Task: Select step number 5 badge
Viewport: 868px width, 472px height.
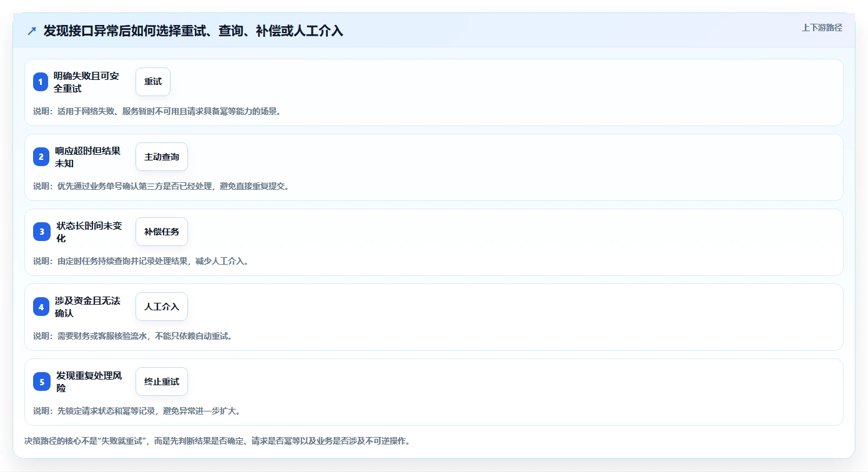Action: coord(41,381)
